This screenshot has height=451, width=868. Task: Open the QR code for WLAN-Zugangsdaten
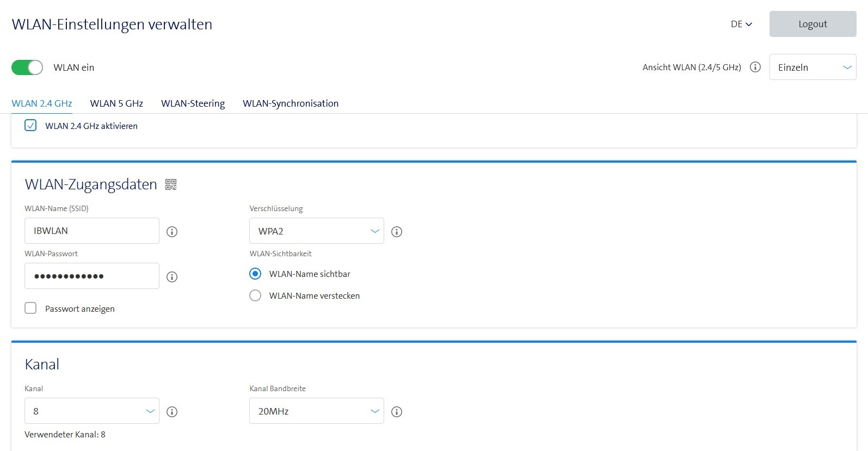tap(171, 185)
